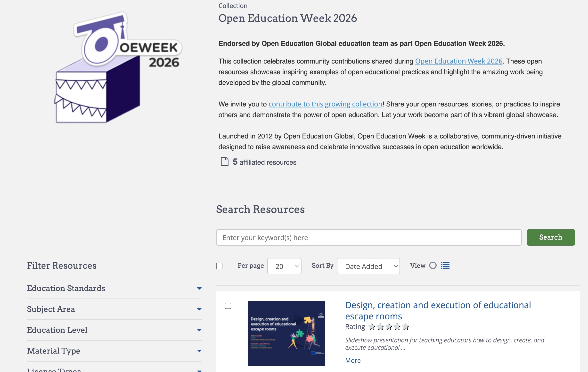This screenshot has height=372, width=588.
Task: Check the select-all resources checkbox
Action: pyautogui.click(x=219, y=266)
